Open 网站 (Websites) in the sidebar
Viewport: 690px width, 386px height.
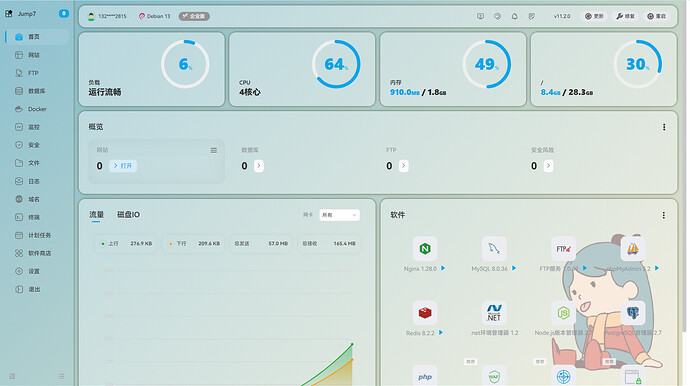[37, 55]
